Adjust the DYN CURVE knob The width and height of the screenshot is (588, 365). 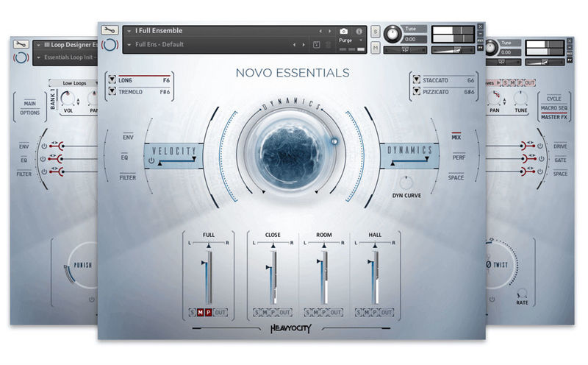[x=406, y=183]
